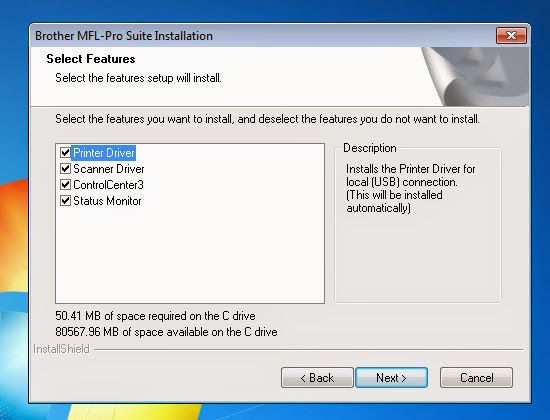
Task: Continue installation with Next button
Action: tap(391, 378)
